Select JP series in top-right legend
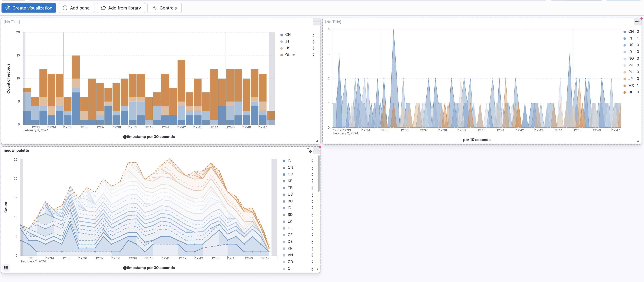The height and width of the screenshot is (282, 644). (630, 79)
